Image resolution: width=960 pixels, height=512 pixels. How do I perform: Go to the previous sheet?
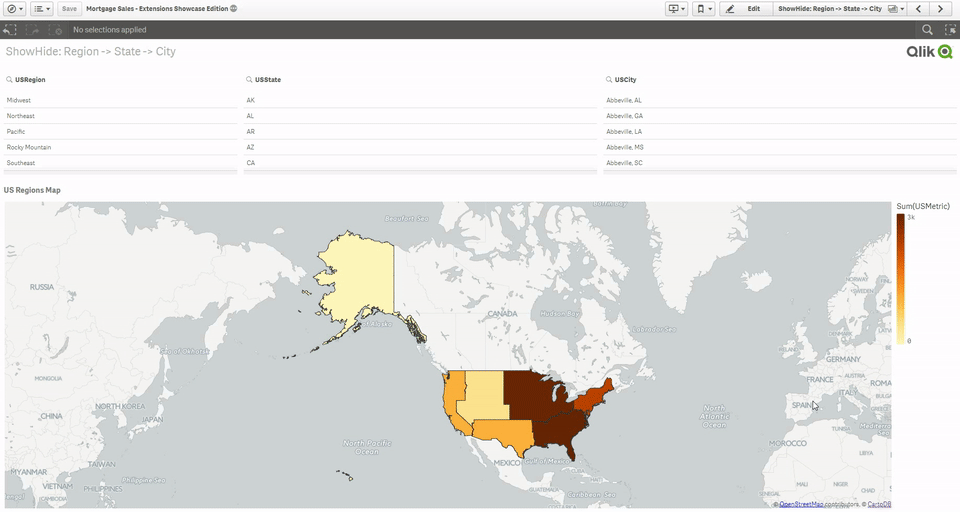[x=918, y=9]
